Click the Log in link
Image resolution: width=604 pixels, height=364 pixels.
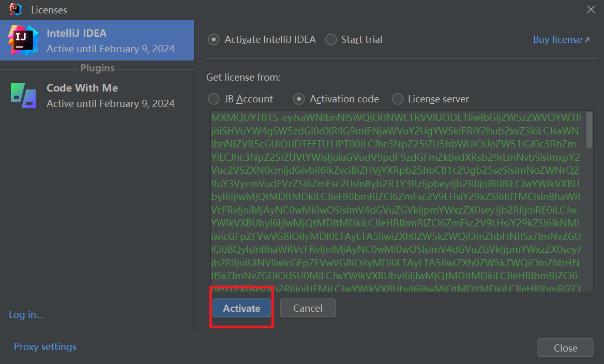[26, 314]
